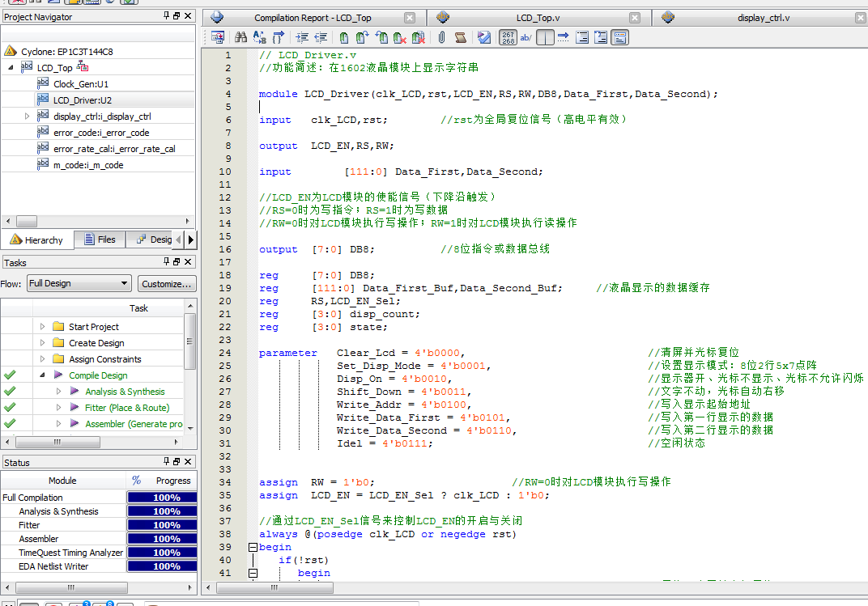This screenshot has width=868, height=606.
Task: Click the Auto Hide pin on Project Navigator
Action: pos(167,16)
